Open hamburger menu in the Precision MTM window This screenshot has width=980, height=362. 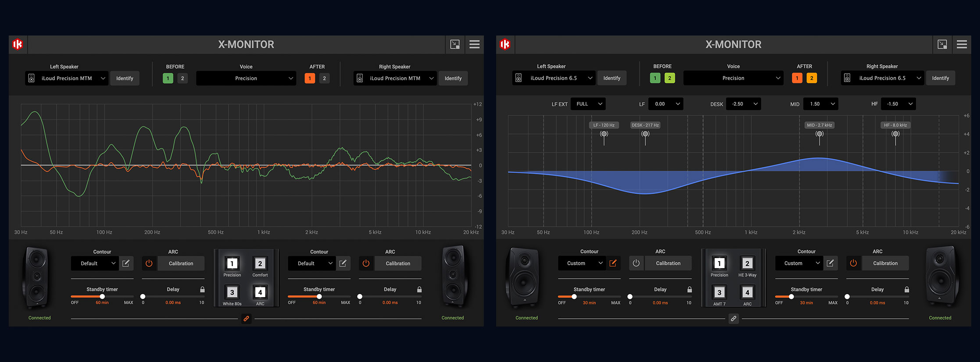[x=474, y=44]
